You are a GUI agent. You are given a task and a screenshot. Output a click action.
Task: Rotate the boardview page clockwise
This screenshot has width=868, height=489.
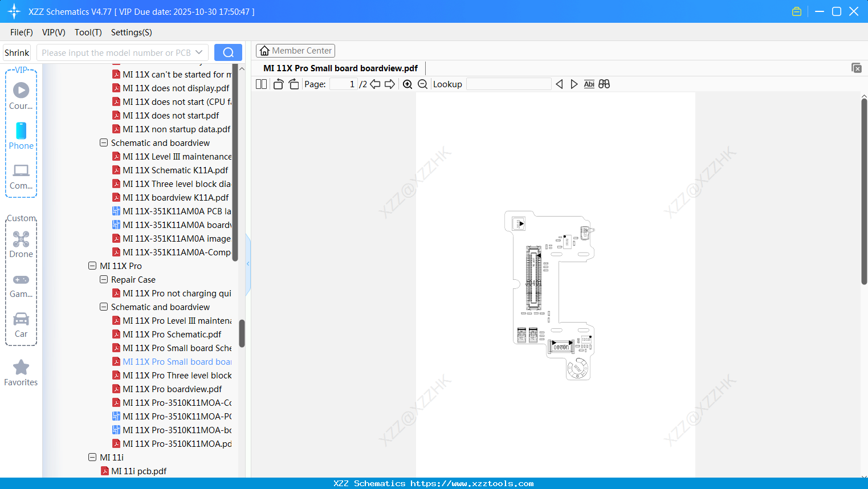coord(294,84)
